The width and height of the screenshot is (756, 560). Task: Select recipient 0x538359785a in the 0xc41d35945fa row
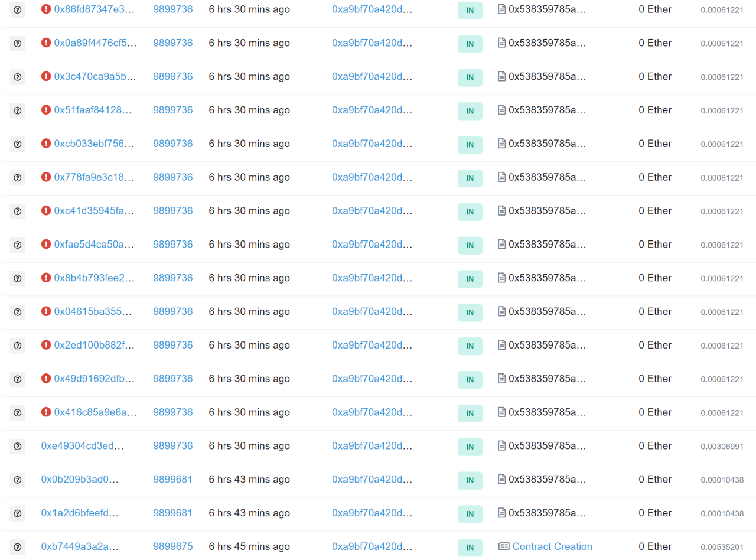click(x=548, y=211)
